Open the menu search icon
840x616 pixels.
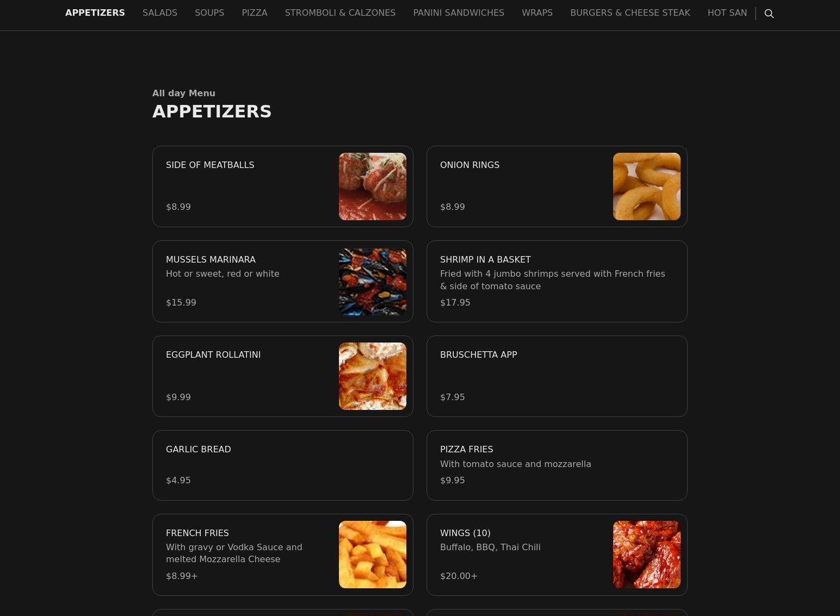(x=769, y=14)
